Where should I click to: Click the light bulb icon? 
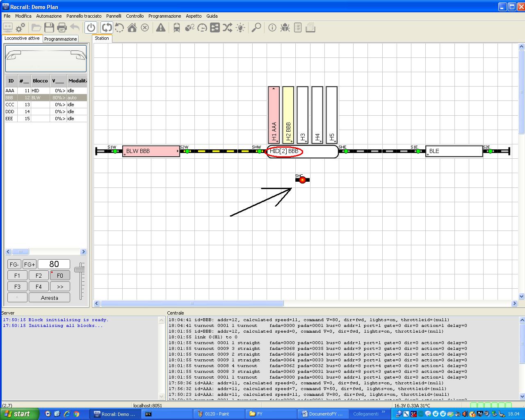(x=240, y=27)
